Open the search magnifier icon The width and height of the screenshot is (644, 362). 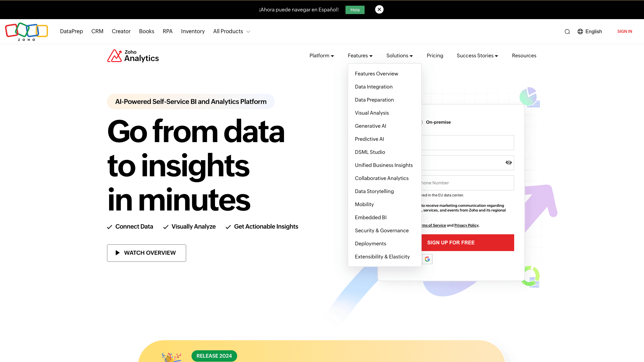coord(567,32)
